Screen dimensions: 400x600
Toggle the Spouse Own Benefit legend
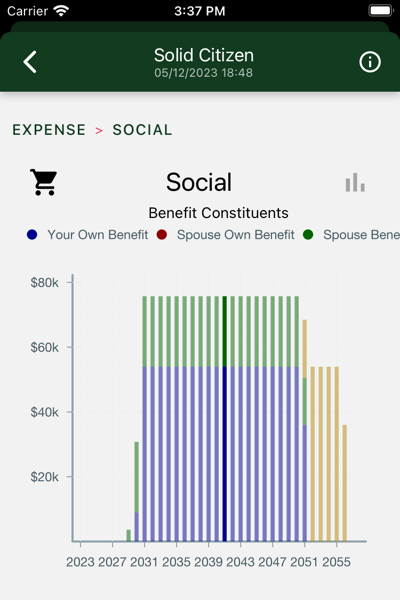pos(226,235)
